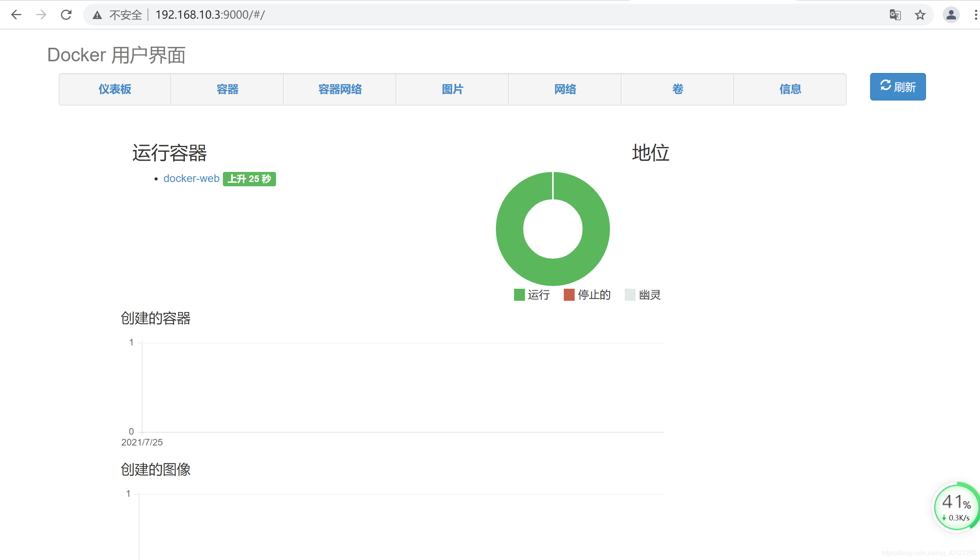Open the 容器网络 tab
980x560 pixels.
(340, 89)
